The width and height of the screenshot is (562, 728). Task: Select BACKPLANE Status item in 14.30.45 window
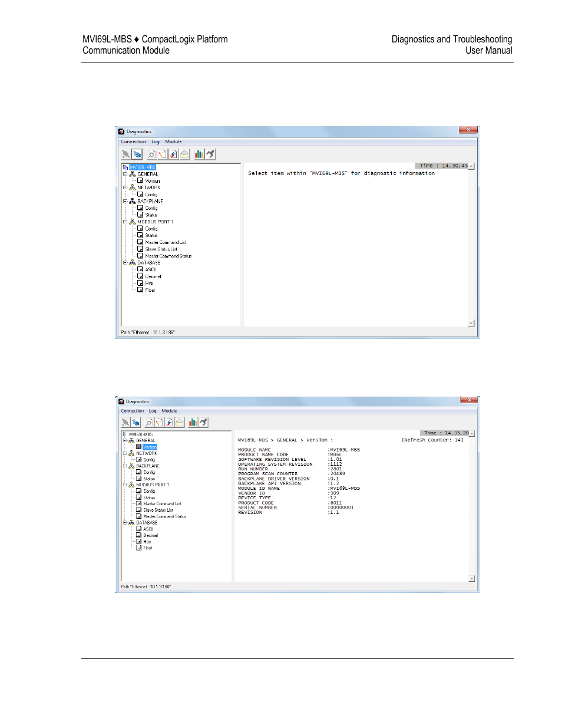(151, 215)
